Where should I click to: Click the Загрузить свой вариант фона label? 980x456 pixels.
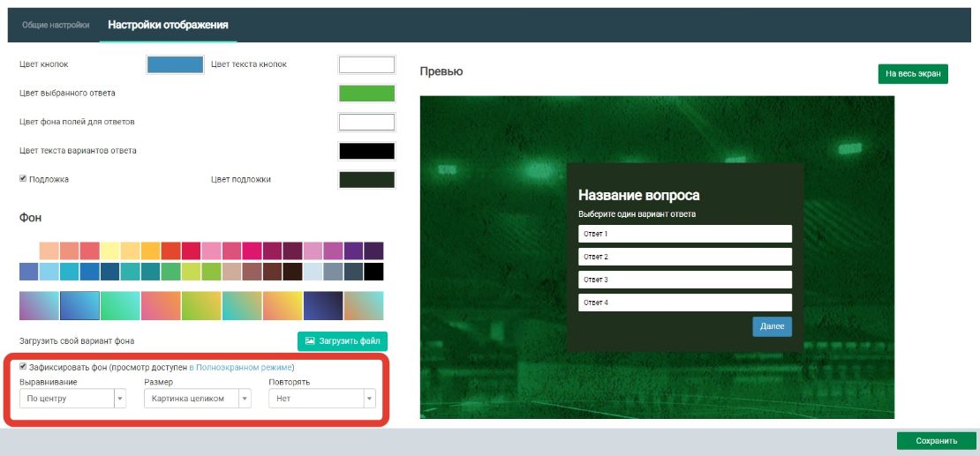point(77,341)
